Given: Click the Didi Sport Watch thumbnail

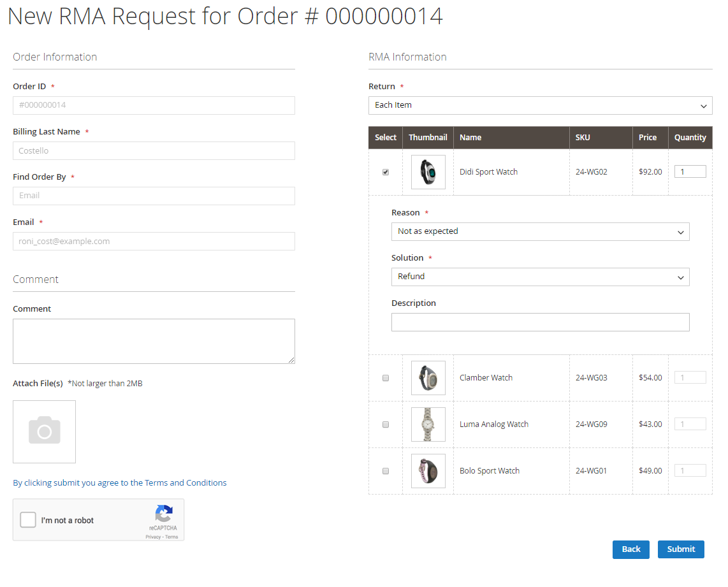Looking at the screenshot, I should (428, 172).
